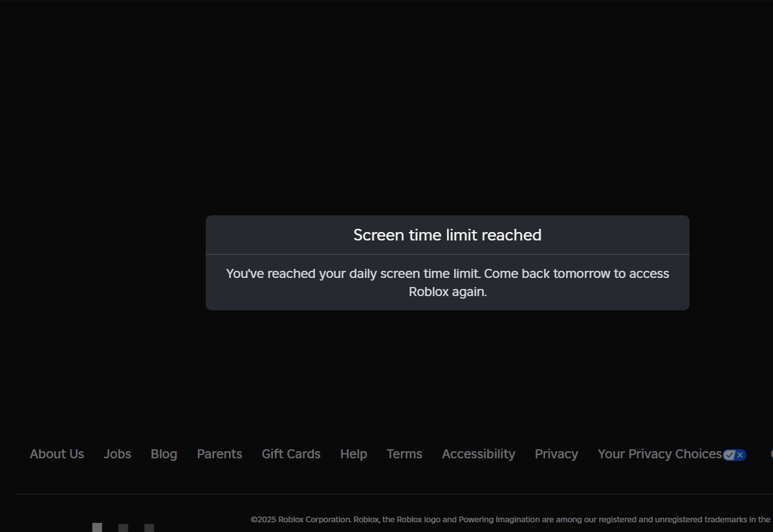Screen dimensions: 773x532
Task: Click the Screen time limit reached dialog title
Action: 447,235
